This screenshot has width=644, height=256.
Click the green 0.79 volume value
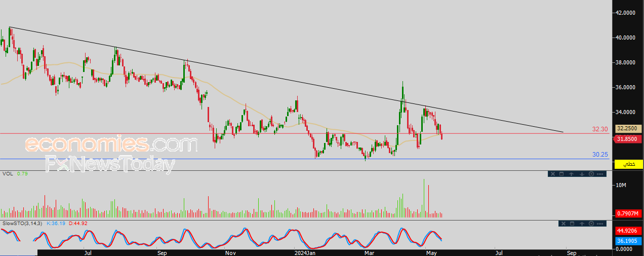pyautogui.click(x=22, y=174)
